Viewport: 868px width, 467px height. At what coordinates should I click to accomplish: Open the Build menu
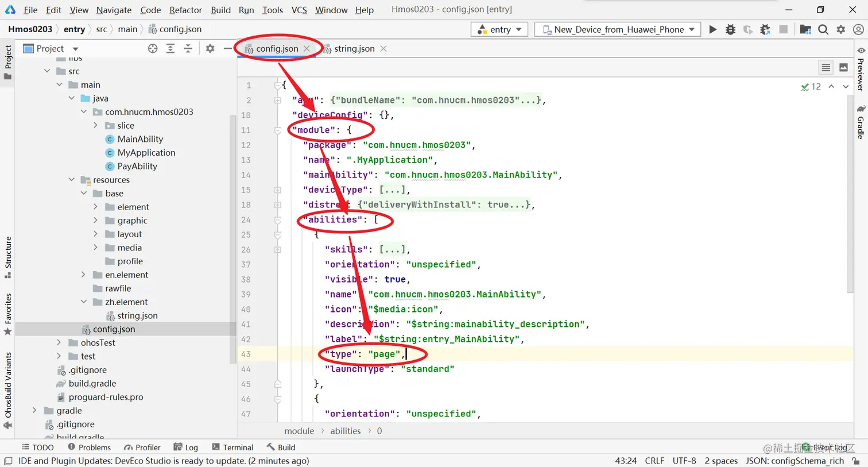pyautogui.click(x=220, y=10)
